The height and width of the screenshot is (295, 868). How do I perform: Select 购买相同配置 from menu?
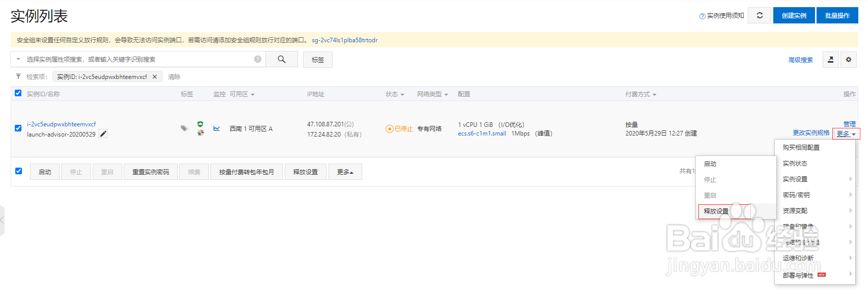tap(815, 147)
